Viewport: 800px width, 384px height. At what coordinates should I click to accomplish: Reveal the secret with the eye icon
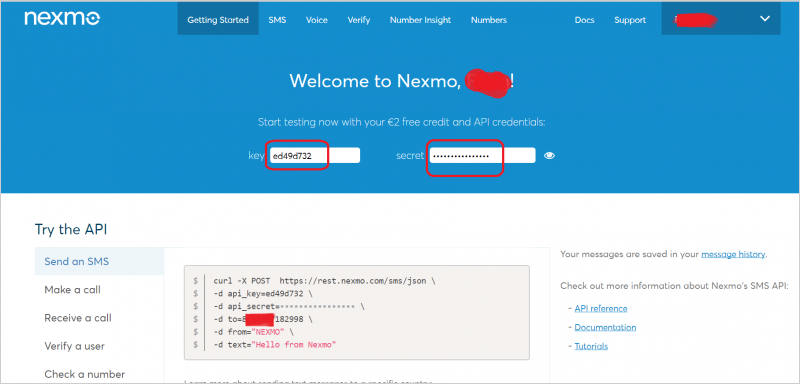tap(549, 156)
